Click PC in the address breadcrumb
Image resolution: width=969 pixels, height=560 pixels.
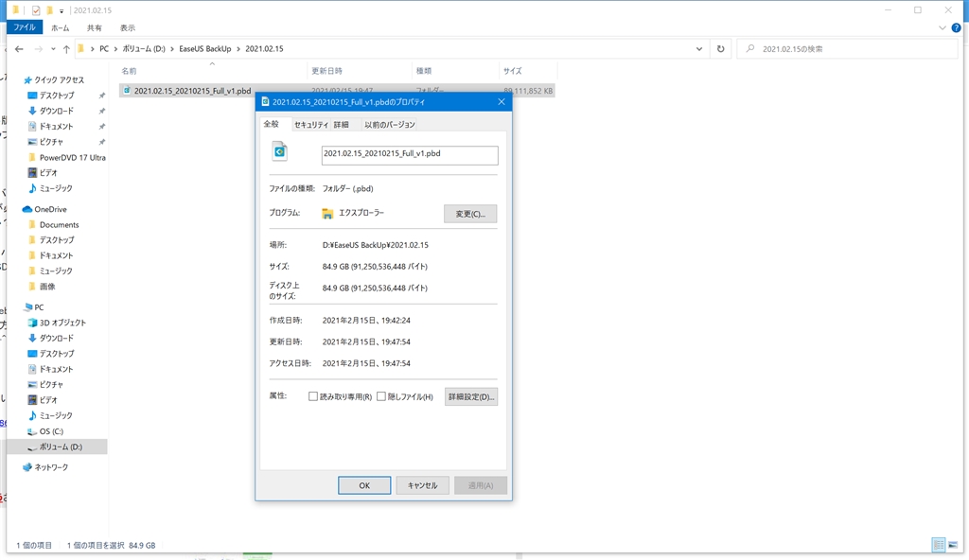(x=104, y=49)
